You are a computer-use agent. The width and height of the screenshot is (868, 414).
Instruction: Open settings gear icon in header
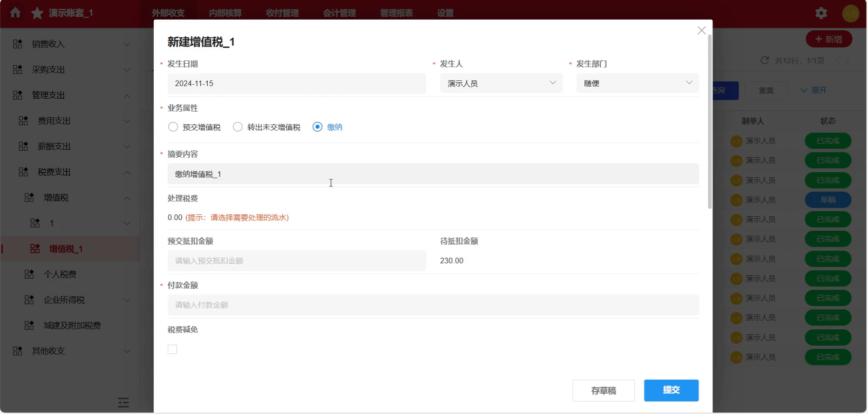coord(821,13)
